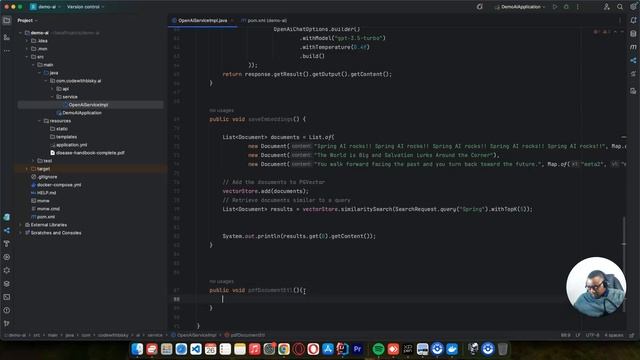Open the left sidebar blue share-style tool window
Image resolution: width=640 pixels, height=360 pixels.
[7, 231]
